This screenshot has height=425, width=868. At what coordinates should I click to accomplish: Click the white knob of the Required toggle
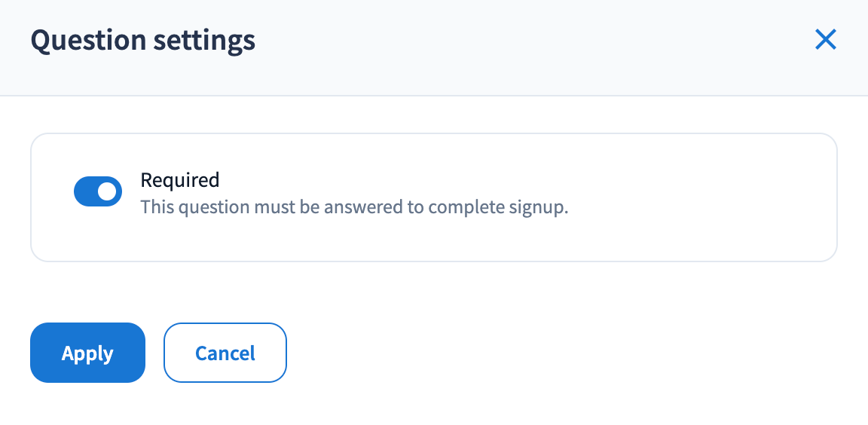pyautogui.click(x=108, y=191)
